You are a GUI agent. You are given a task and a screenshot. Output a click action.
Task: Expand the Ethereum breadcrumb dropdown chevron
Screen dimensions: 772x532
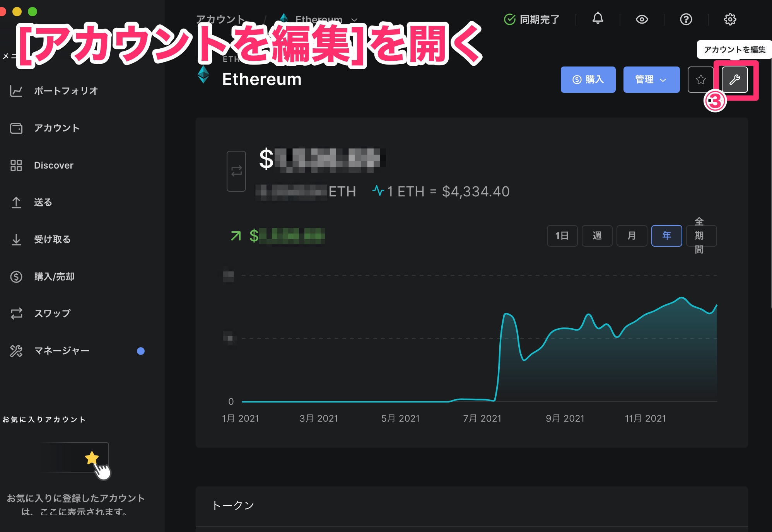[354, 20]
